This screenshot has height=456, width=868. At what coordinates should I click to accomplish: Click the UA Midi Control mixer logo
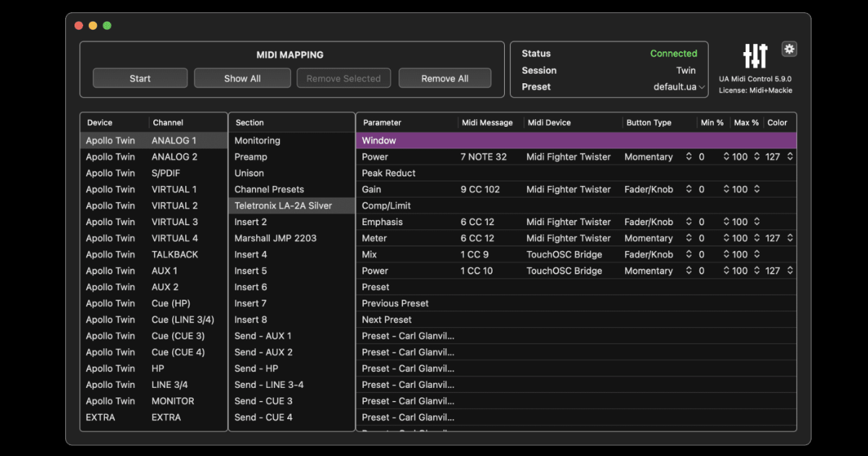[x=755, y=56]
